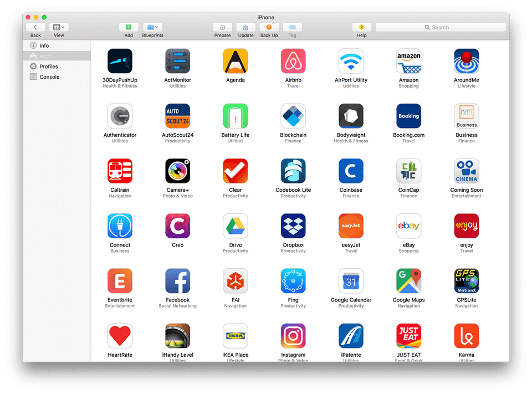
Task: Select the Instagram app icon
Action: coord(293,336)
